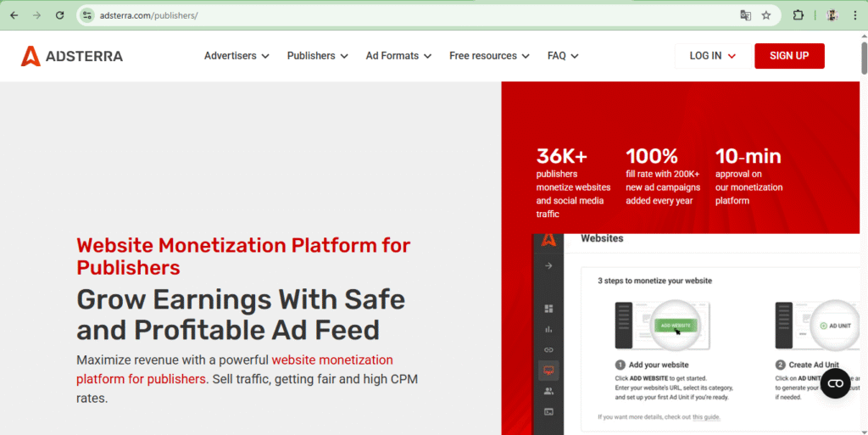Click '3 steps to monetize your website' text

[x=655, y=281]
